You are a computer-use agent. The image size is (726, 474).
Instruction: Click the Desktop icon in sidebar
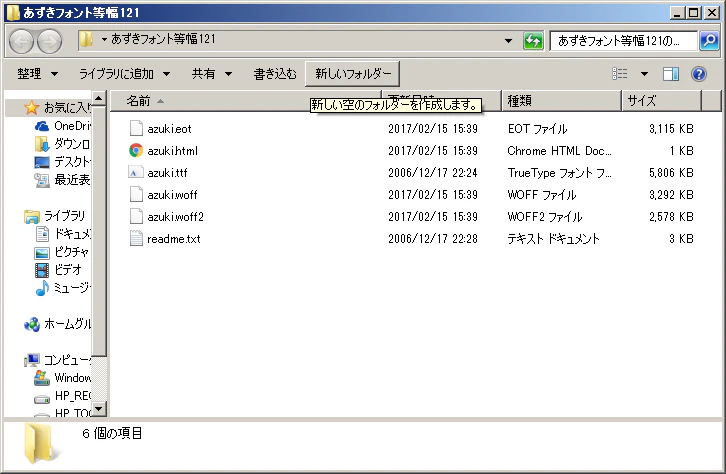point(42,162)
